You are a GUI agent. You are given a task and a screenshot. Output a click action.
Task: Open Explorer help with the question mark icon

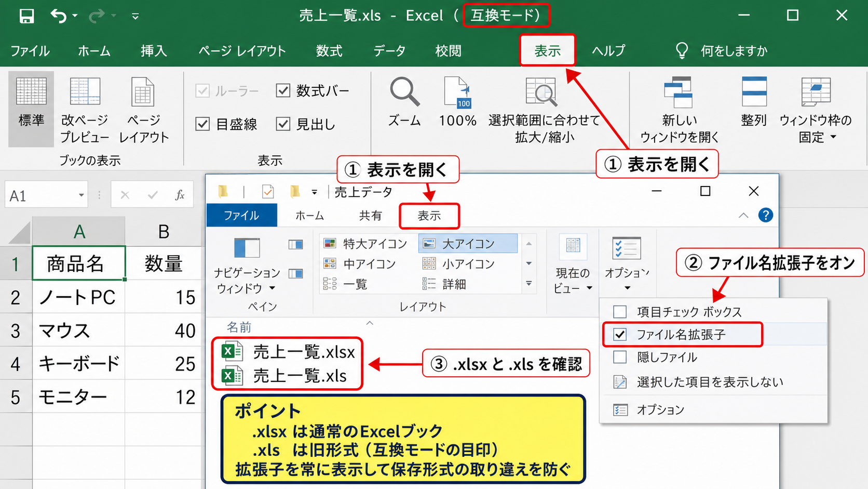[765, 215]
